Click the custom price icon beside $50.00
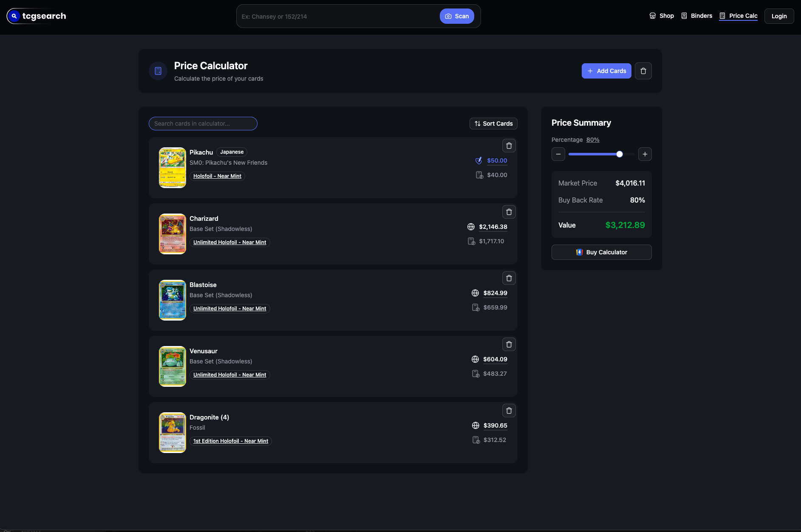 (x=479, y=160)
